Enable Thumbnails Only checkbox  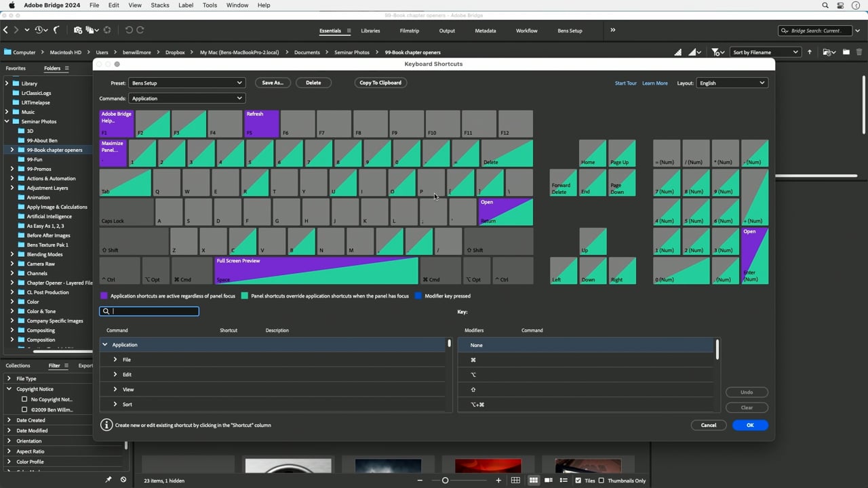coord(601,481)
